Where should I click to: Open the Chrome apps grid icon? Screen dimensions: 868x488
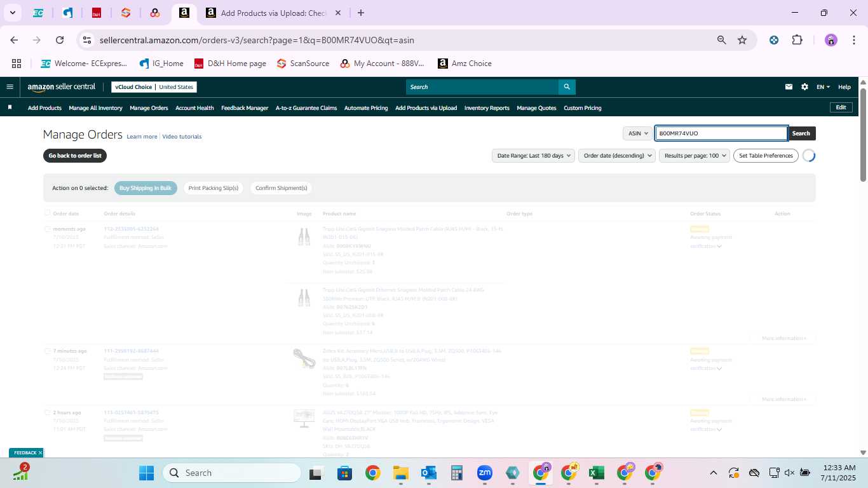[17, 64]
